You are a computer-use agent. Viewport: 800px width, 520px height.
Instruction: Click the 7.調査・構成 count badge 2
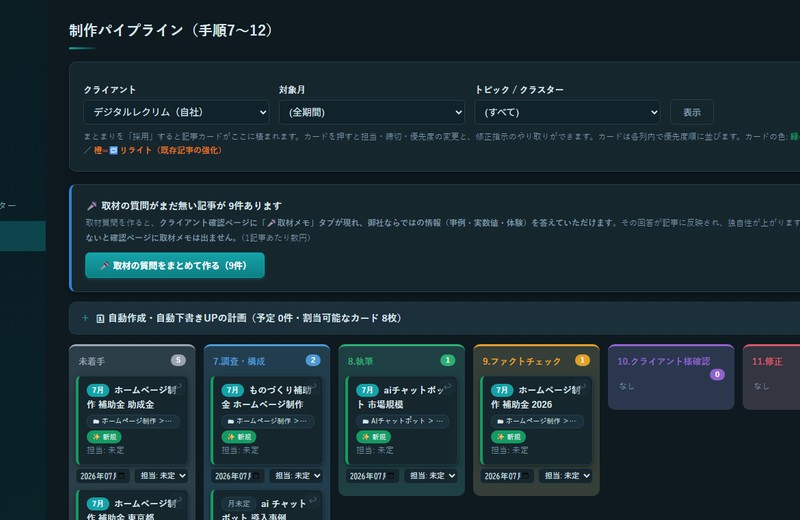point(313,360)
